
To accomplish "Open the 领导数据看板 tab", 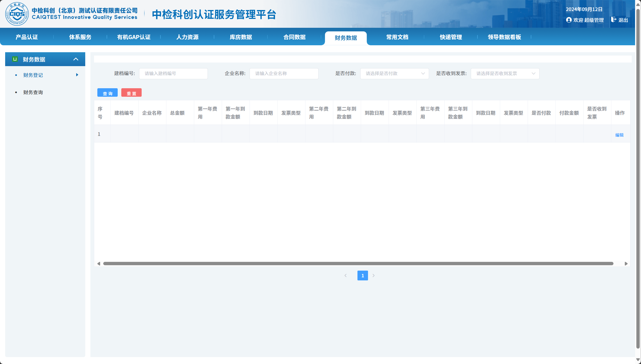I will [504, 37].
